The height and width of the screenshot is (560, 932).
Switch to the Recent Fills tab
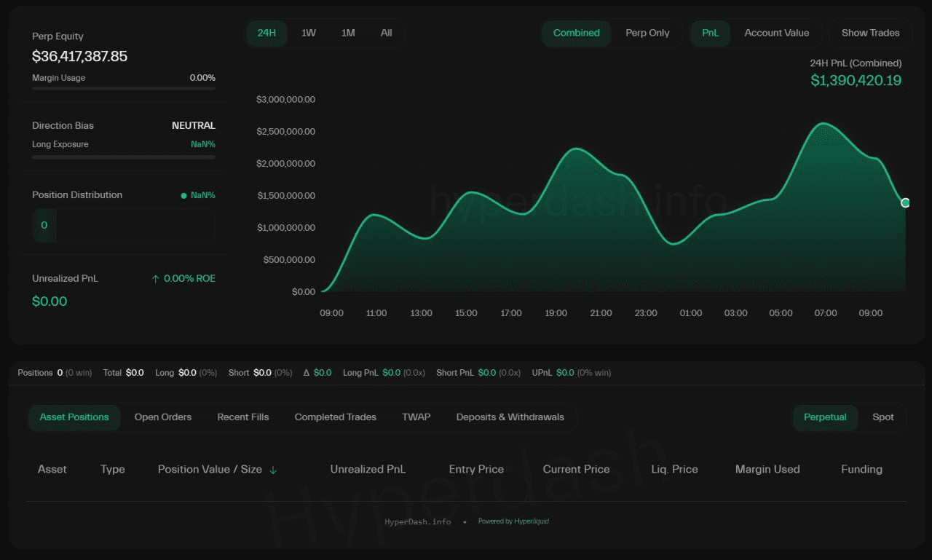[243, 417]
